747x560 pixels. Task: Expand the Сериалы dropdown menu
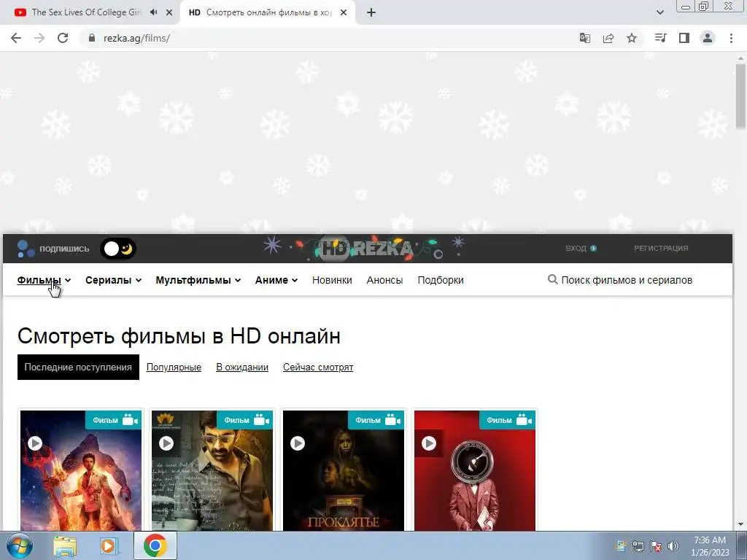[x=113, y=280]
